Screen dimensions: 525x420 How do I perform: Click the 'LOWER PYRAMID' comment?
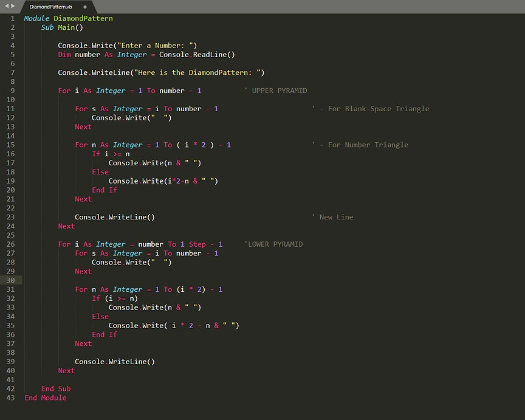point(274,244)
